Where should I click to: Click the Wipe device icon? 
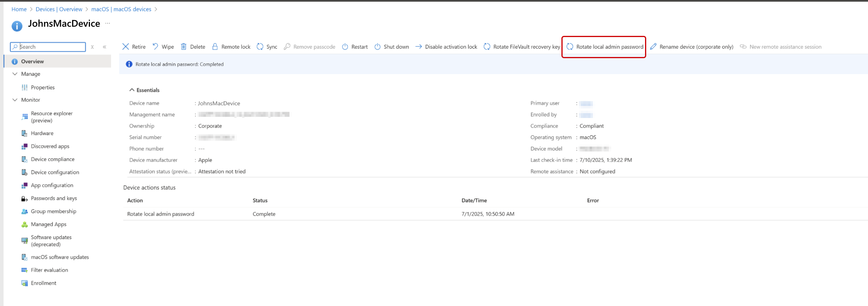click(155, 47)
